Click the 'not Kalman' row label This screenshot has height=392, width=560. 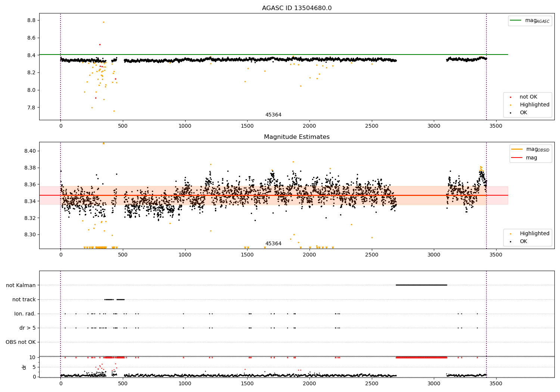tap(21, 286)
